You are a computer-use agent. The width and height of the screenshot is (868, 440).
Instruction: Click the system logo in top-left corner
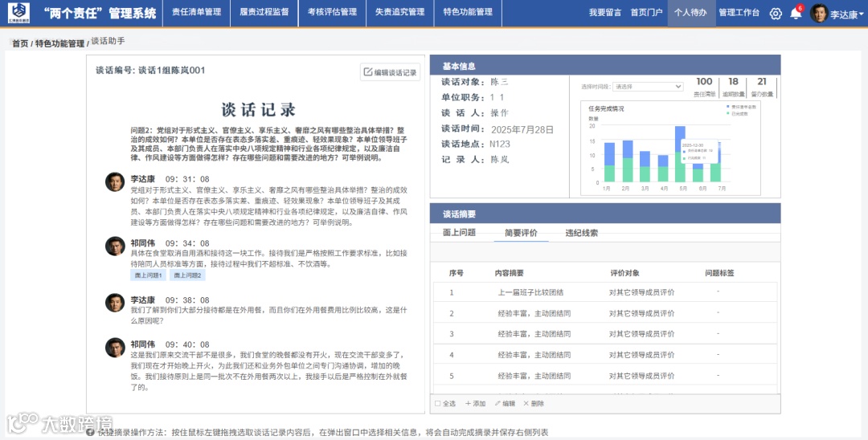click(x=18, y=13)
